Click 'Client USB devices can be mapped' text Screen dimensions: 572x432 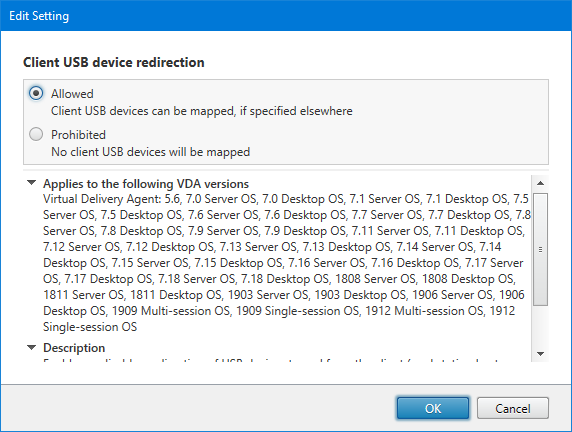point(143,111)
